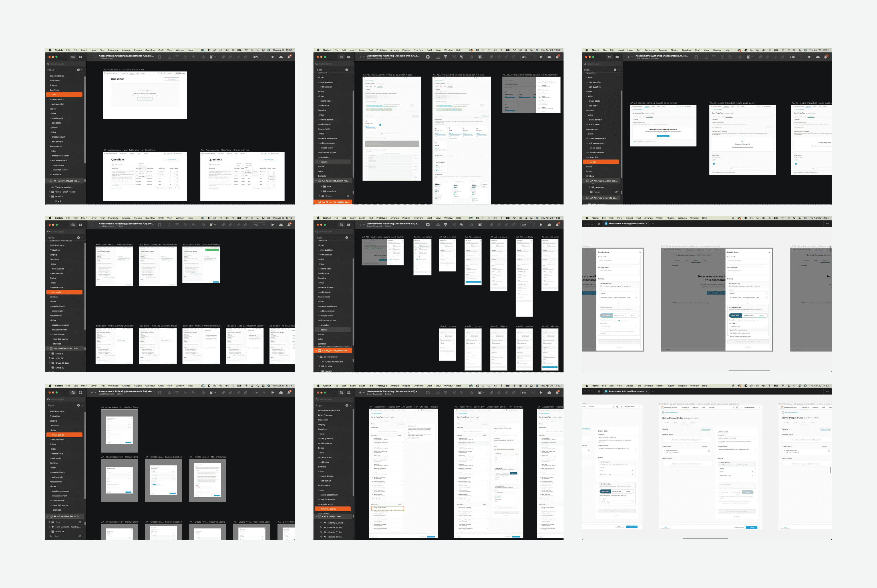
Task: Click the Group toolbar icon in 13:40 window
Action: 186,225
